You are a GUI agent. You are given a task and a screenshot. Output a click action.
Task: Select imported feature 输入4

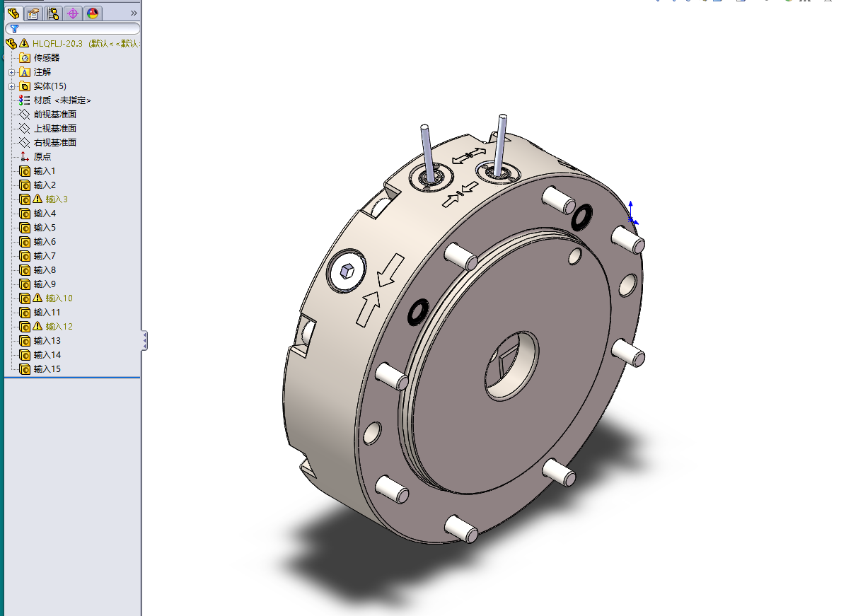[x=45, y=214]
